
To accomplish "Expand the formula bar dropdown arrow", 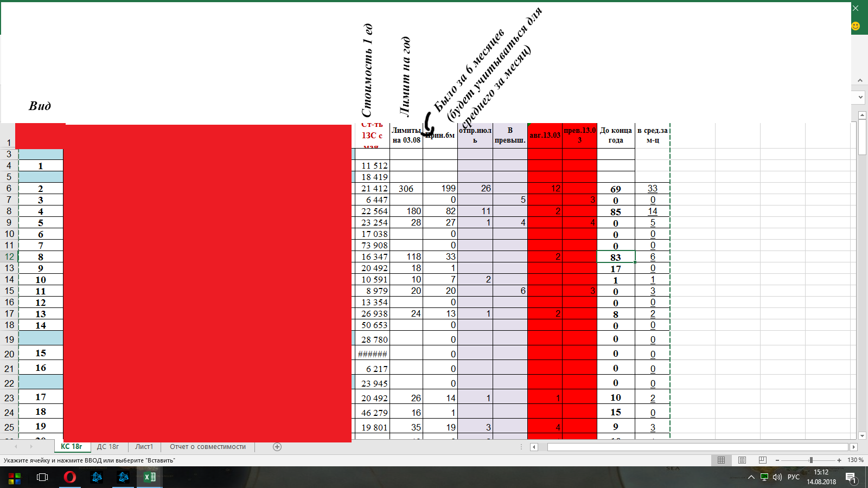I will click(x=860, y=98).
